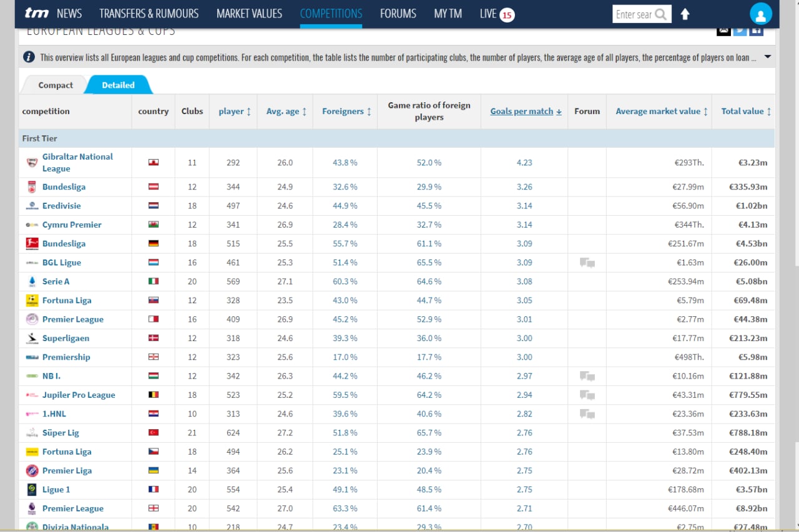The width and height of the screenshot is (799, 532).
Task: Click the upward arrow icon beside search
Action: click(x=685, y=14)
